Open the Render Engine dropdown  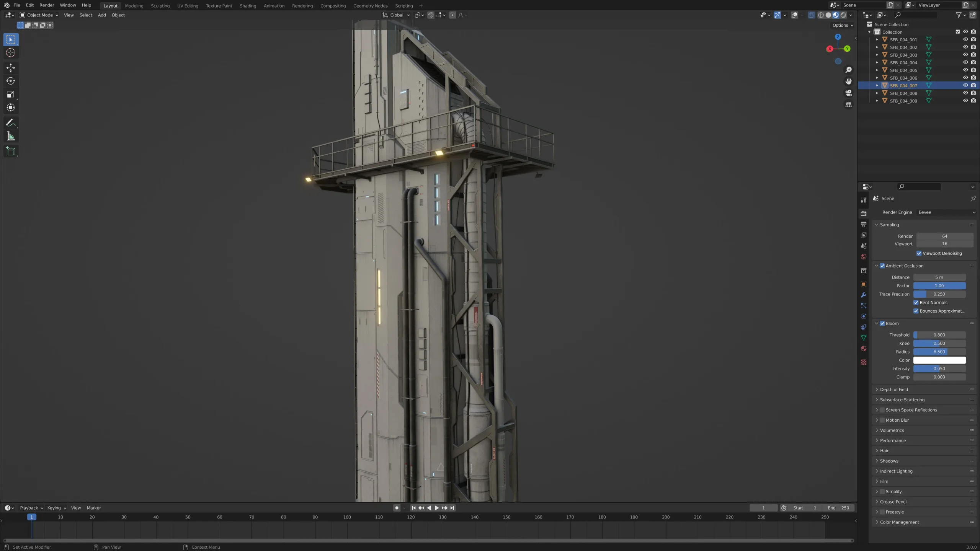[946, 212]
